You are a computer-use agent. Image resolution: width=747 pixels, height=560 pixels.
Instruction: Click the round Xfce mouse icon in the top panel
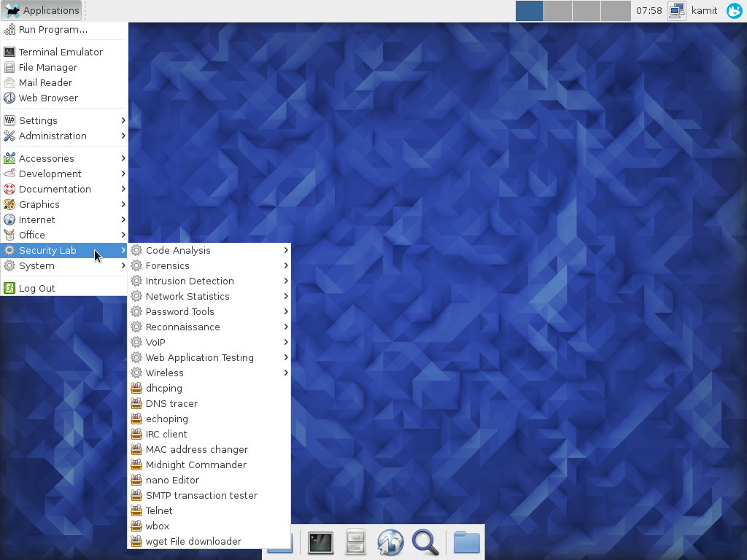pyautogui.click(x=734, y=10)
